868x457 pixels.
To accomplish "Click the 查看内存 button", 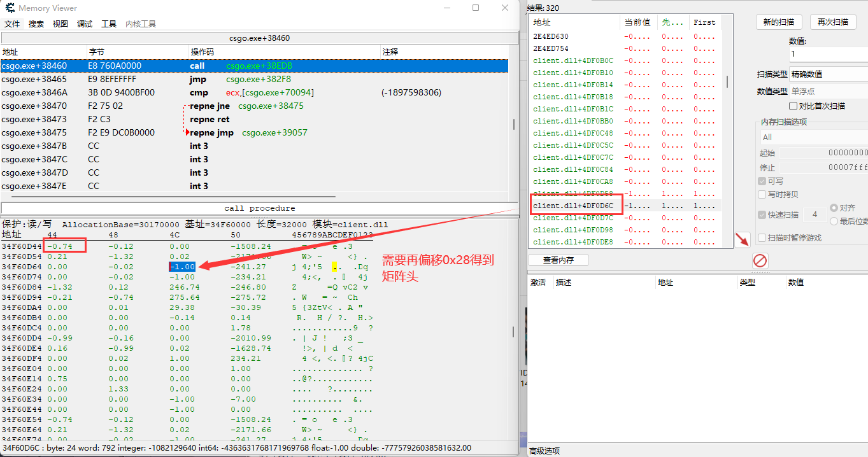I will [x=559, y=260].
